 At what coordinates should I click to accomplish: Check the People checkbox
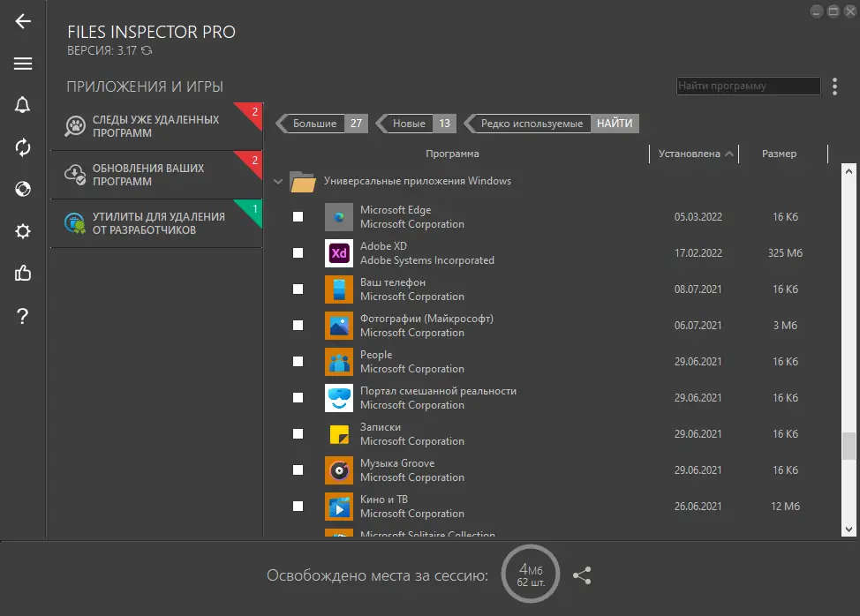point(298,362)
